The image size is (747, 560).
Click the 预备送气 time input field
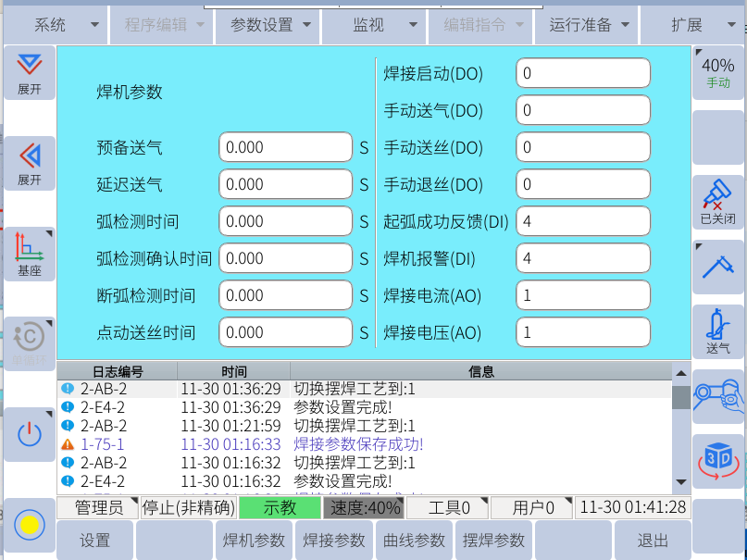tap(285, 147)
